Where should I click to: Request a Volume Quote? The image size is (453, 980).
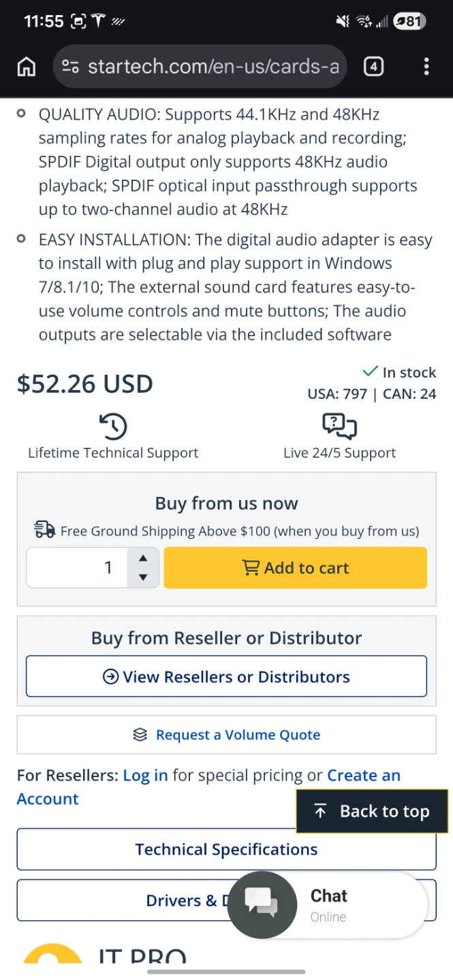pyautogui.click(x=226, y=735)
